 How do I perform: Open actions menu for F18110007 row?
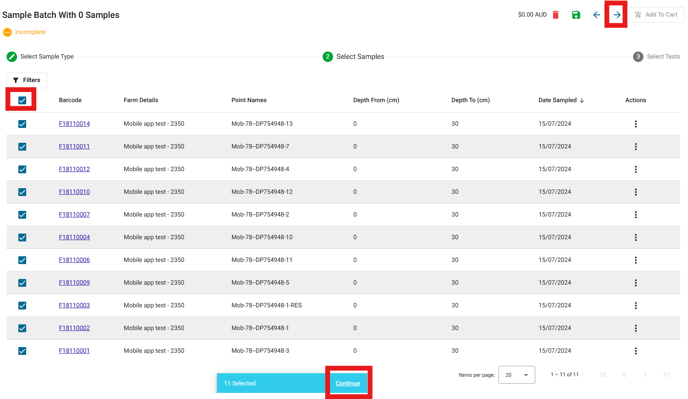click(x=635, y=215)
